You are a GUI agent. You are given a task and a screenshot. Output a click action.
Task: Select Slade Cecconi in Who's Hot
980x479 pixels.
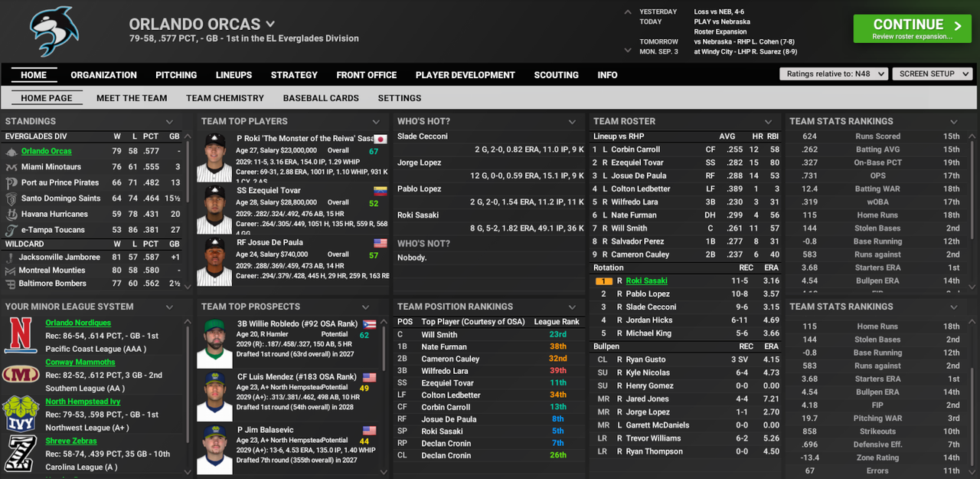[x=423, y=136]
